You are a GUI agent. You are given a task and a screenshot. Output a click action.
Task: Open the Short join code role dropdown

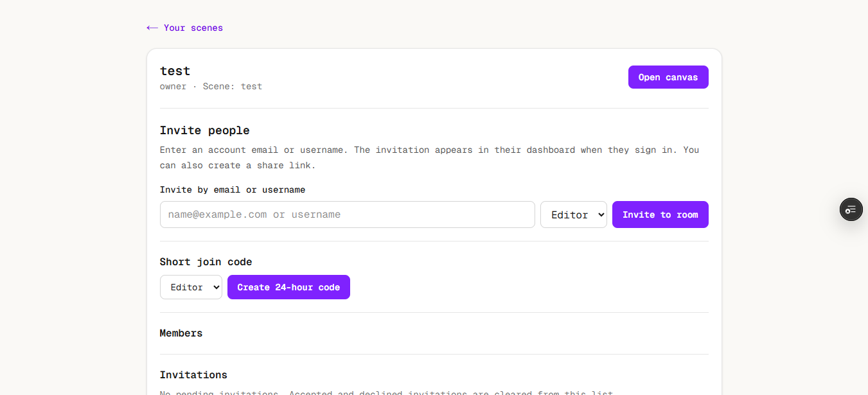pyautogui.click(x=191, y=287)
